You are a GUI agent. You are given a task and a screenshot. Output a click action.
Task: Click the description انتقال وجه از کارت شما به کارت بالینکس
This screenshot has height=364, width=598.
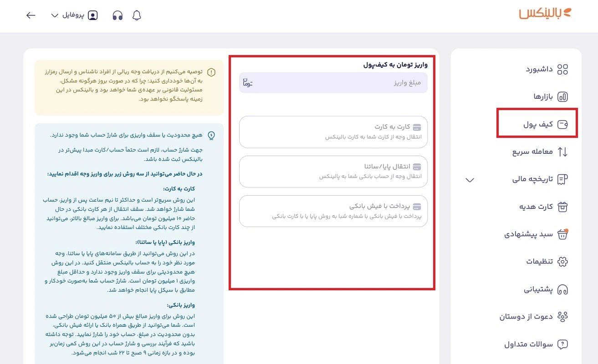pos(373,136)
